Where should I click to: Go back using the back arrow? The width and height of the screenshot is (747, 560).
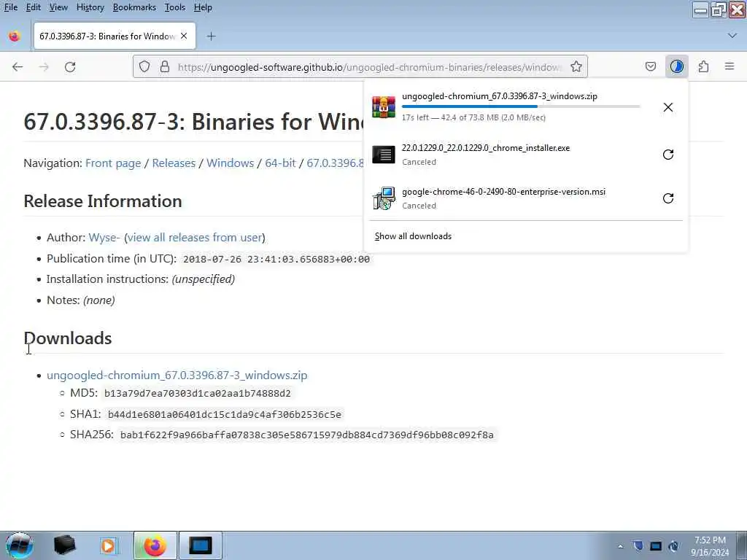click(x=18, y=67)
